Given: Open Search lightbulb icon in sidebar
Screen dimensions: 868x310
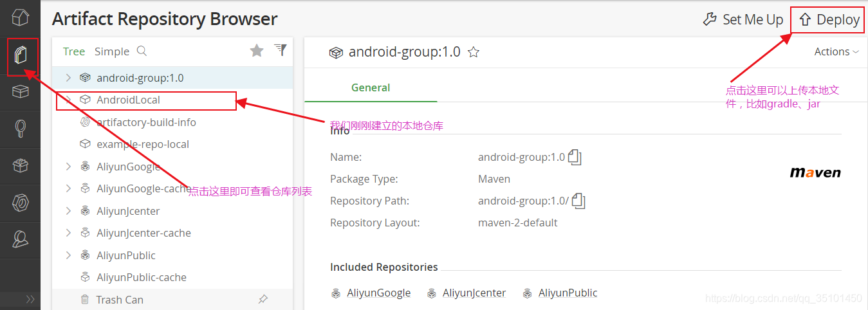Looking at the screenshot, I should tap(21, 129).
